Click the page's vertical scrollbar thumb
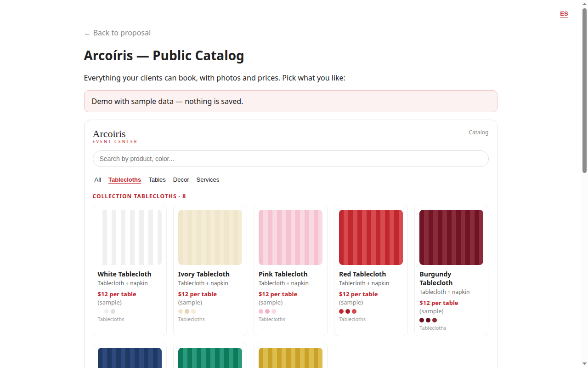The image size is (588, 368). [x=584, y=91]
